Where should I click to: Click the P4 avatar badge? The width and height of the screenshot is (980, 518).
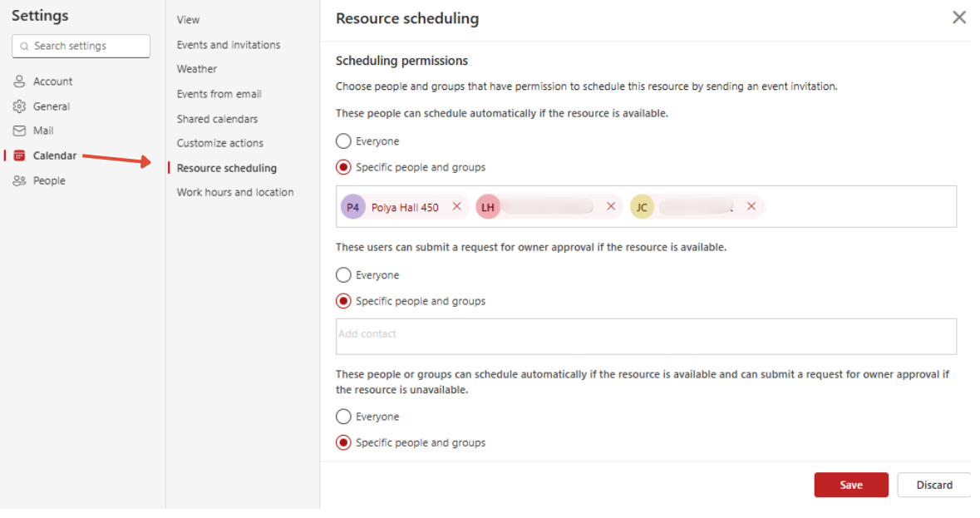352,208
